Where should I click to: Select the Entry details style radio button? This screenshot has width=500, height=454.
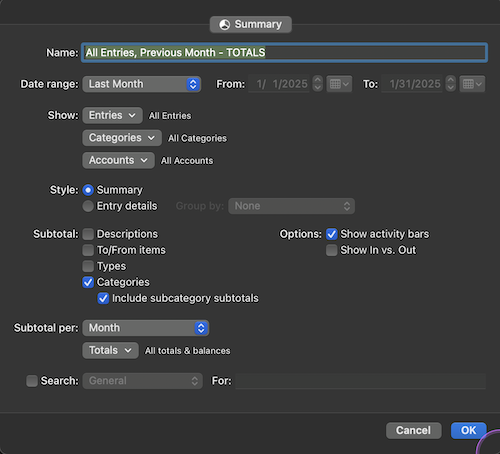[x=88, y=206]
